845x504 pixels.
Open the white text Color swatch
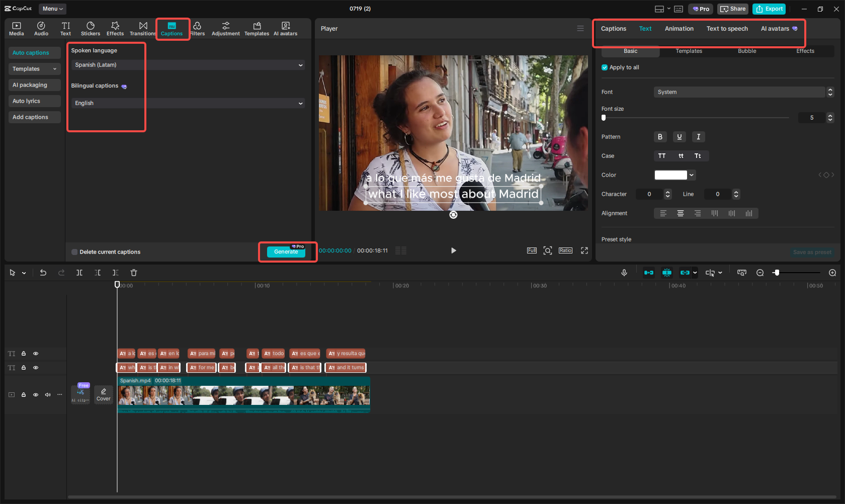coord(671,175)
